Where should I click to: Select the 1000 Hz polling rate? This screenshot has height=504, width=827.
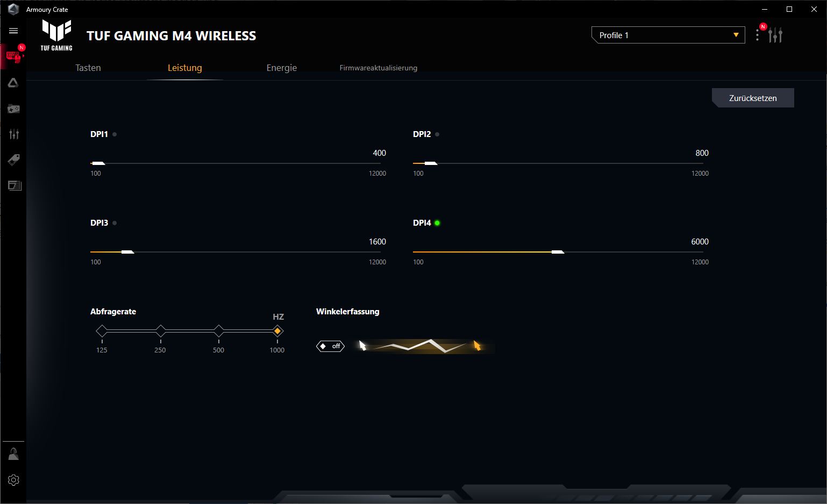pyautogui.click(x=277, y=331)
